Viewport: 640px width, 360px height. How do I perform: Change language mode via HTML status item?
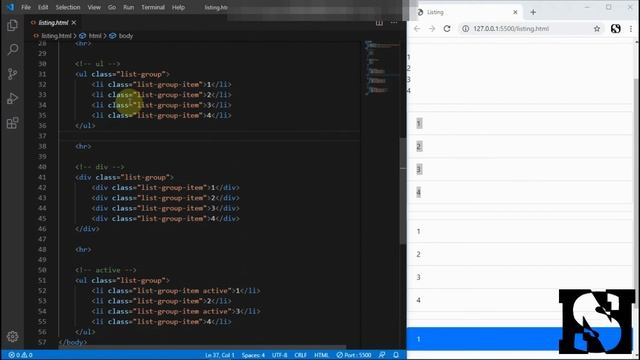coord(321,355)
